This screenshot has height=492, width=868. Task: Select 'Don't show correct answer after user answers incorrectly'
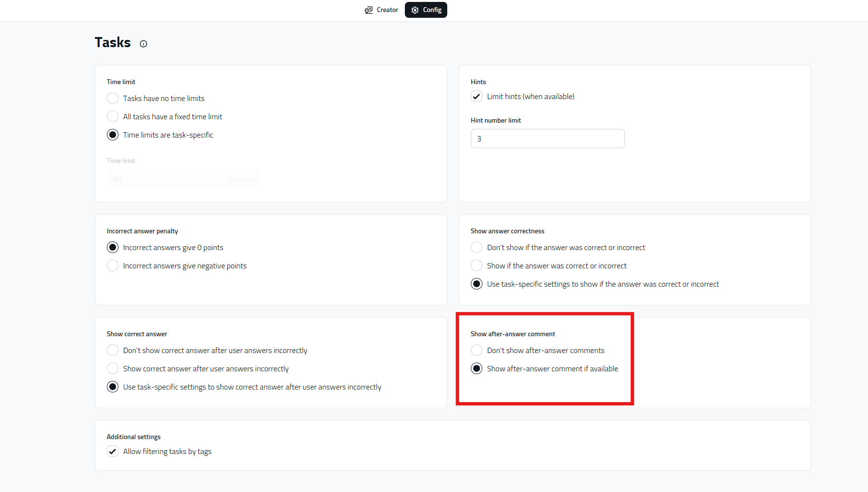(x=113, y=351)
